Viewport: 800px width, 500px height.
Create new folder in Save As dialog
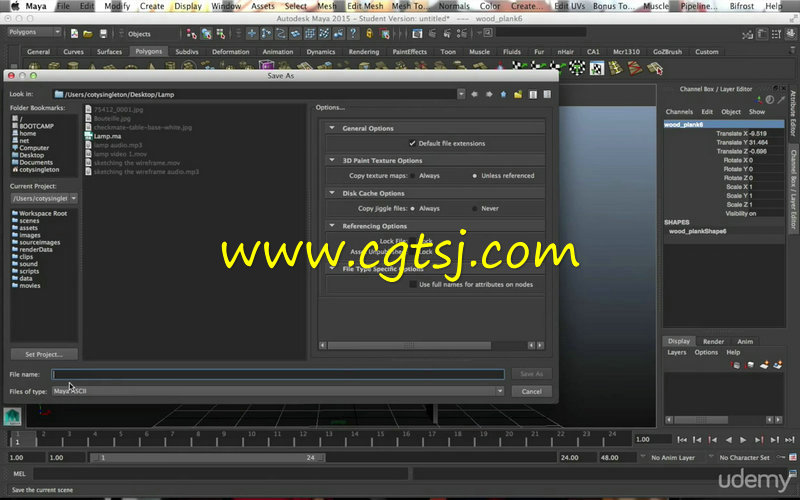518,94
